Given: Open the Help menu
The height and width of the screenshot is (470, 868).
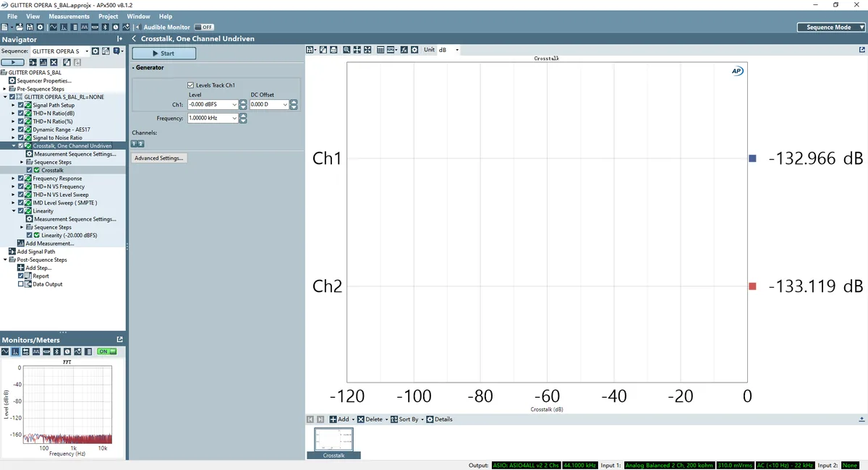Looking at the screenshot, I should point(166,16).
